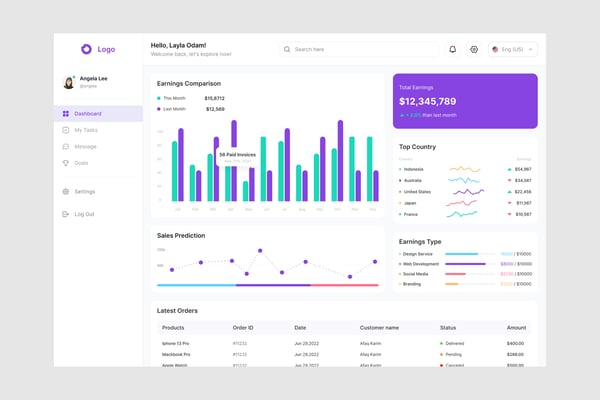Click Indonesia's green up-trend arrow
Image resolution: width=600 pixels, height=400 pixels.
pos(509,169)
